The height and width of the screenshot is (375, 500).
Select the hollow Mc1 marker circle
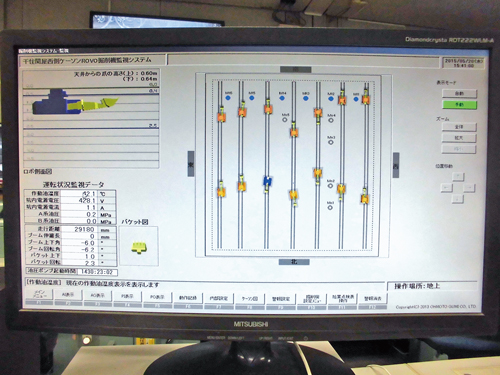coord(330,207)
